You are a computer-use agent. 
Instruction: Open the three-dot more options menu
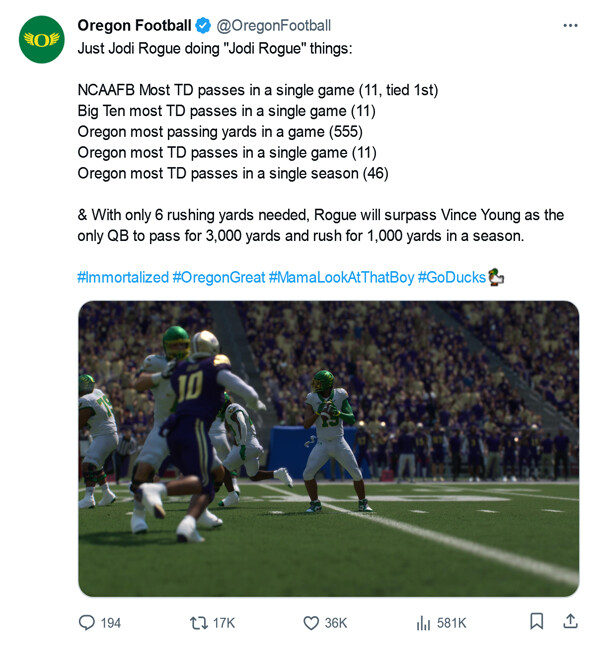570,26
